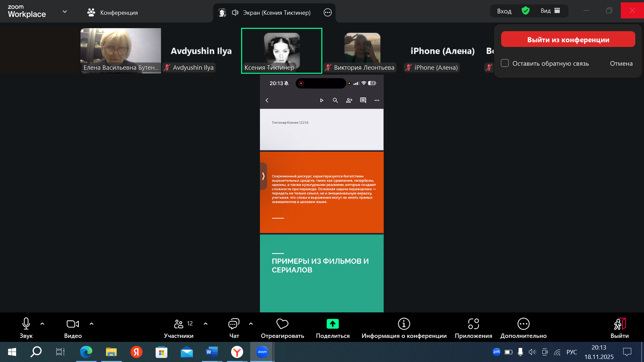Click the Exit (Выйти) icon in toolbar
The height and width of the screenshot is (362, 644).
tap(620, 324)
